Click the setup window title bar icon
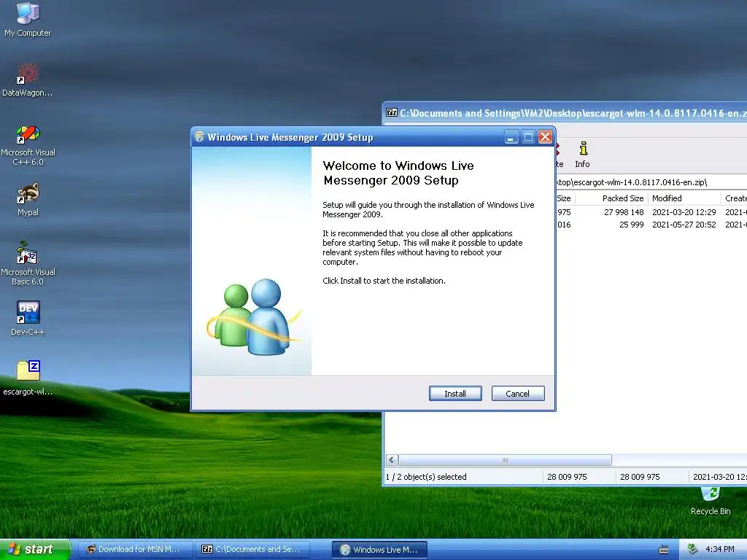The image size is (747, 560). tap(200, 136)
